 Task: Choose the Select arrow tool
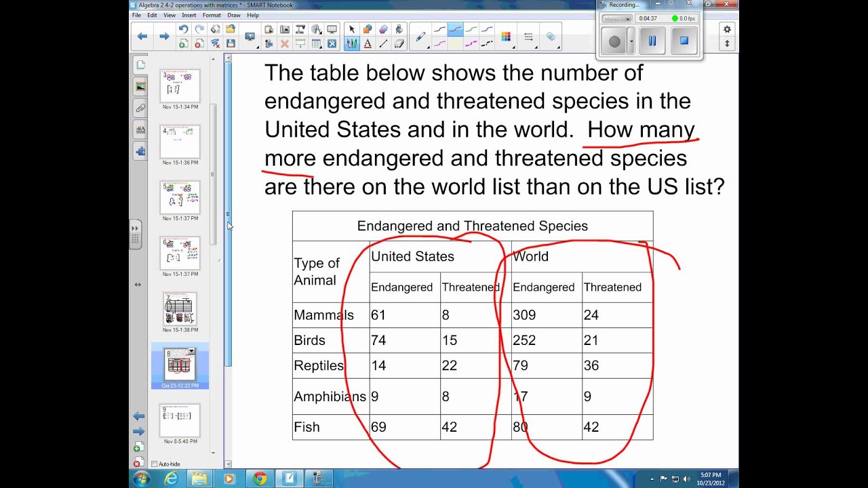pos(351,29)
